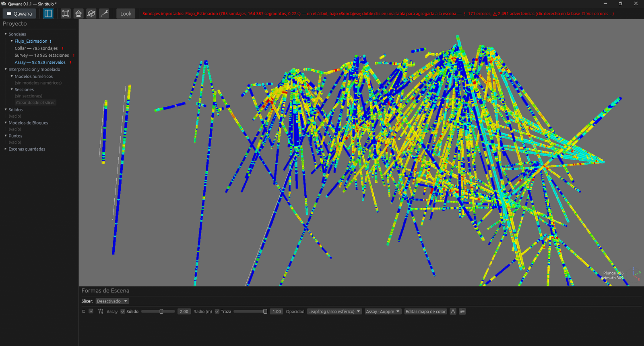
Task: Click the drillhole traces icon beside Assay
Action: click(x=101, y=311)
